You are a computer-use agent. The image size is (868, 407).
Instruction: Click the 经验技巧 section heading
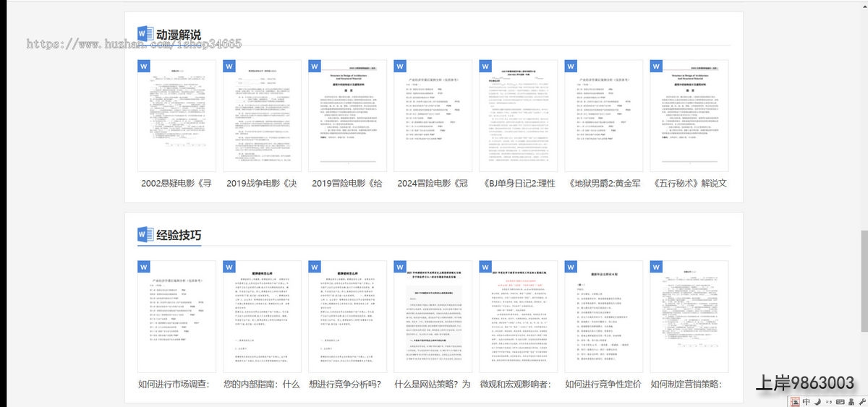coord(179,235)
